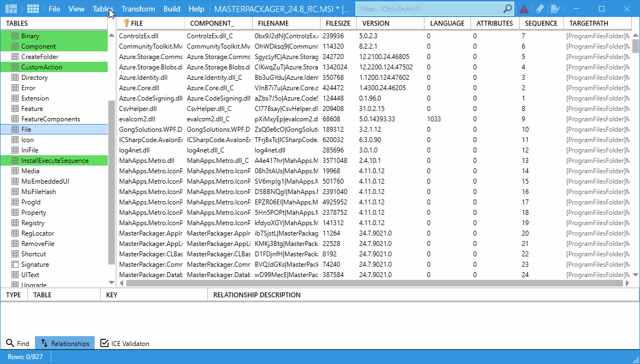The width and height of the screenshot is (640, 364).
Task: Select the Property table name
Action: tap(33, 213)
